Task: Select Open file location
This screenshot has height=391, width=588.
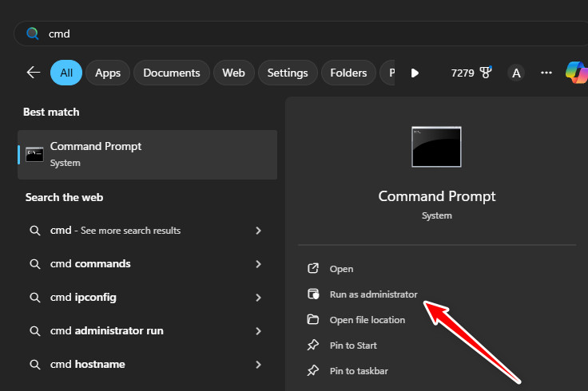Action: (x=367, y=320)
